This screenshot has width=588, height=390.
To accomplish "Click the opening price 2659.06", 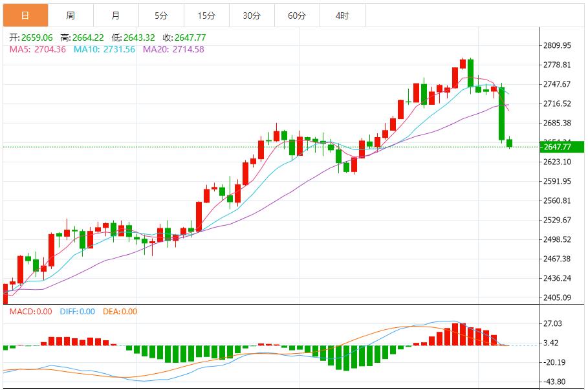I will tap(37, 38).
